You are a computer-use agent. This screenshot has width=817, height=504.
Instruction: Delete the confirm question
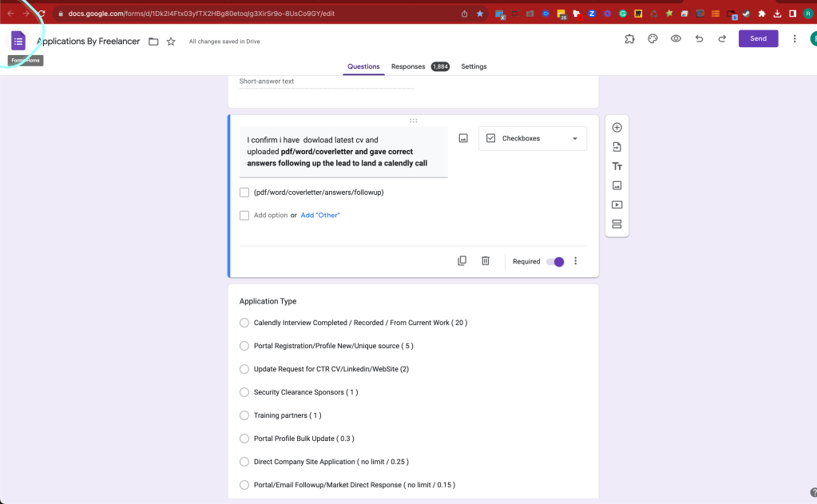(485, 260)
